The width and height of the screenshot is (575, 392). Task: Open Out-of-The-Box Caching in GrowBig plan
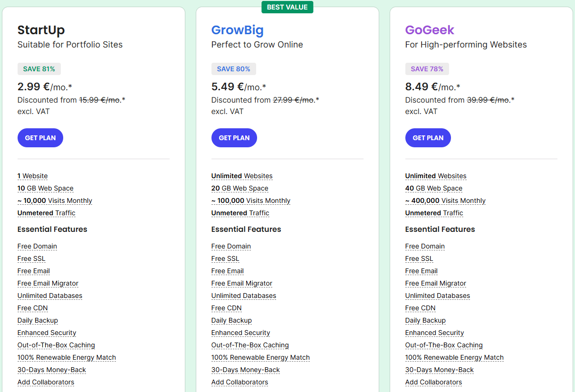(250, 345)
